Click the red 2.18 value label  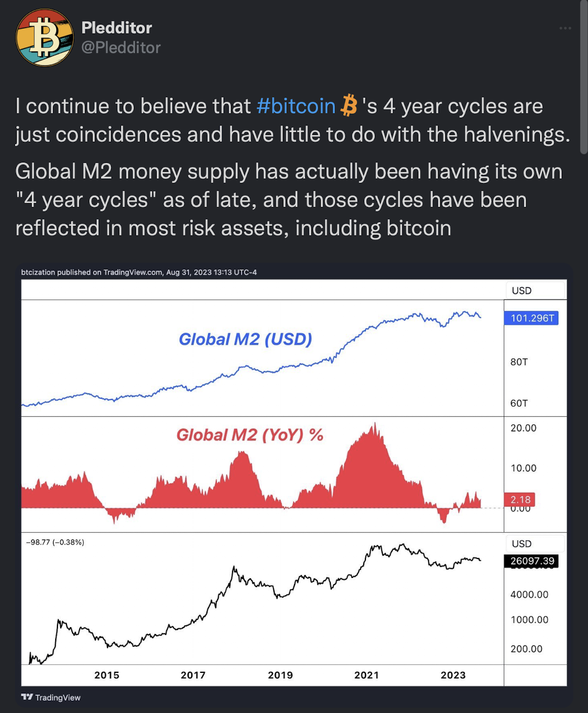coord(520,499)
